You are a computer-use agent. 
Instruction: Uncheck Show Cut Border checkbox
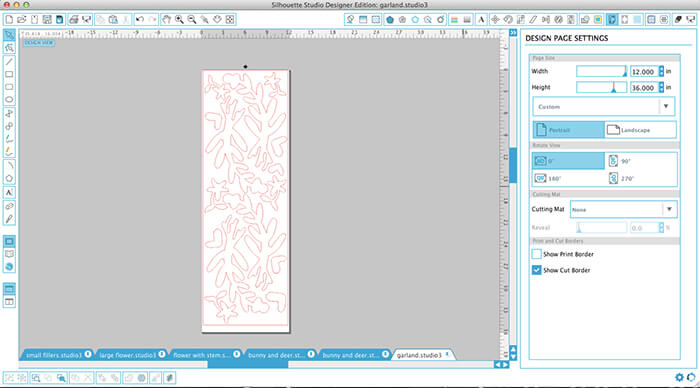pyautogui.click(x=537, y=270)
